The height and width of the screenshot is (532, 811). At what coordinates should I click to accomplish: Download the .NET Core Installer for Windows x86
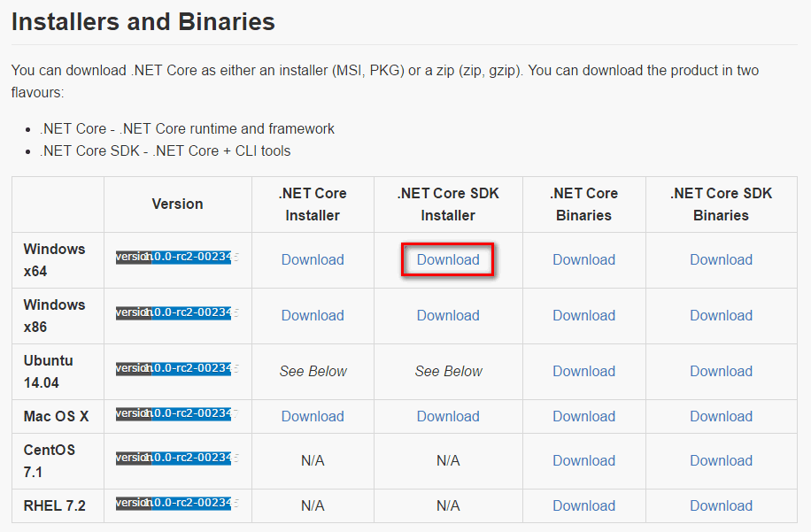pyautogui.click(x=313, y=315)
